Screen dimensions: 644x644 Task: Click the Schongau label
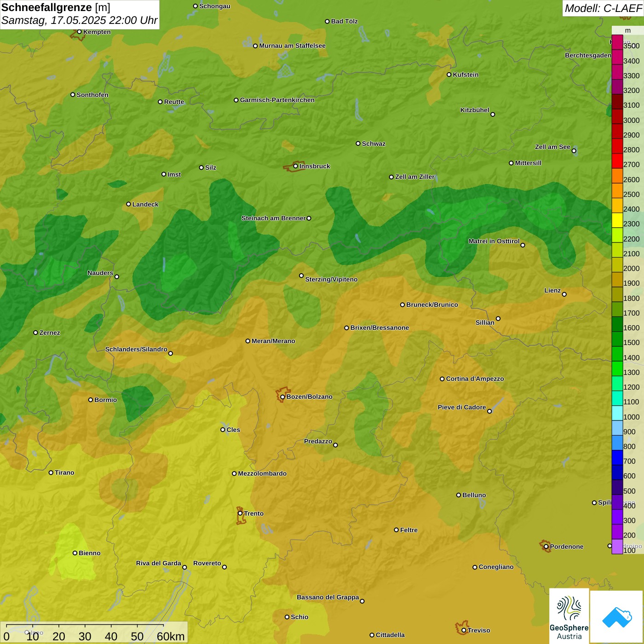[x=215, y=6]
